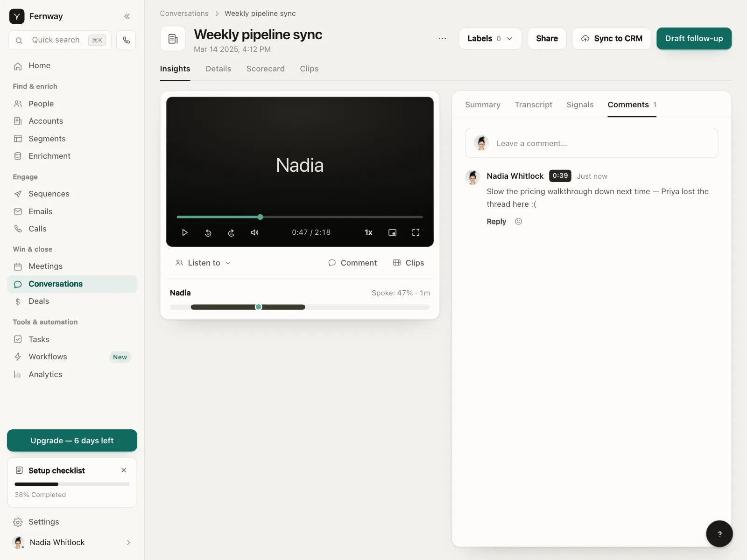
Task: Expand Nadia Whitlock account menu
Action: [x=72, y=542]
